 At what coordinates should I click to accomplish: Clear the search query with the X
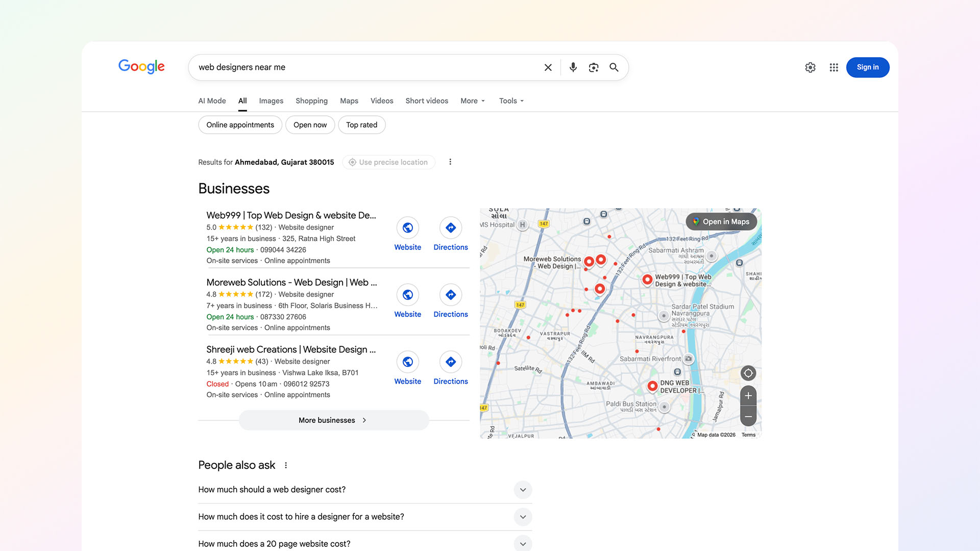548,67
